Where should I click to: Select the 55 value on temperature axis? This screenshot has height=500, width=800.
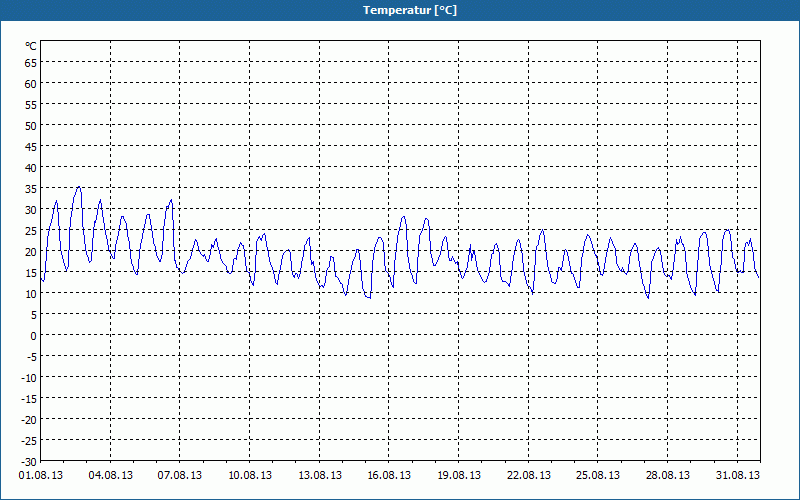click(x=31, y=105)
